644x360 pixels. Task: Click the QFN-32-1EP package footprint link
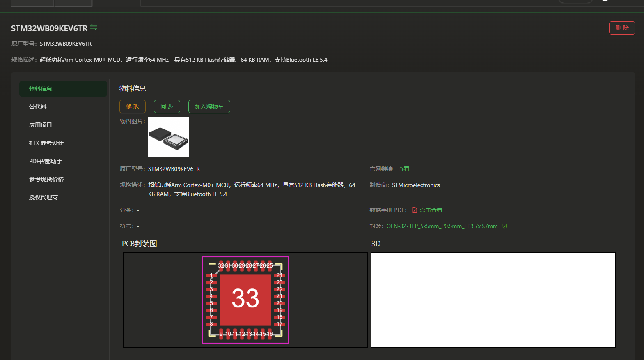point(442,226)
